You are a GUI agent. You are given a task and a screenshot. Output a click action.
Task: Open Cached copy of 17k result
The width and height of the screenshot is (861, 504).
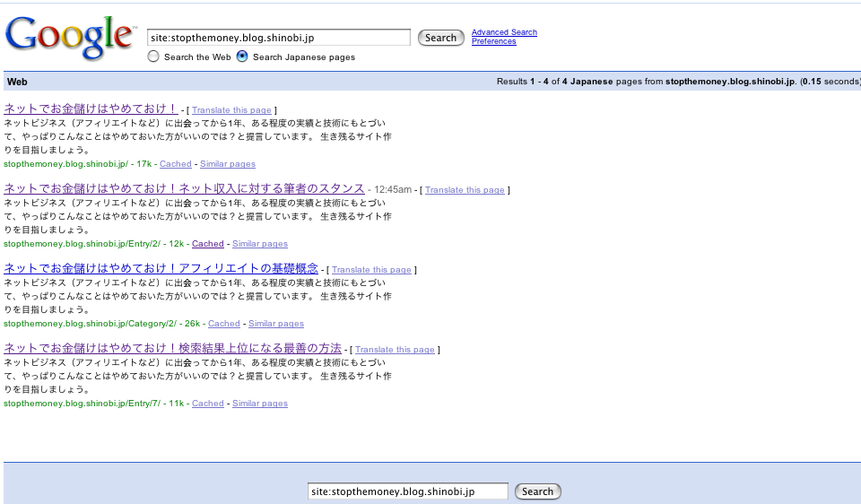(176, 163)
